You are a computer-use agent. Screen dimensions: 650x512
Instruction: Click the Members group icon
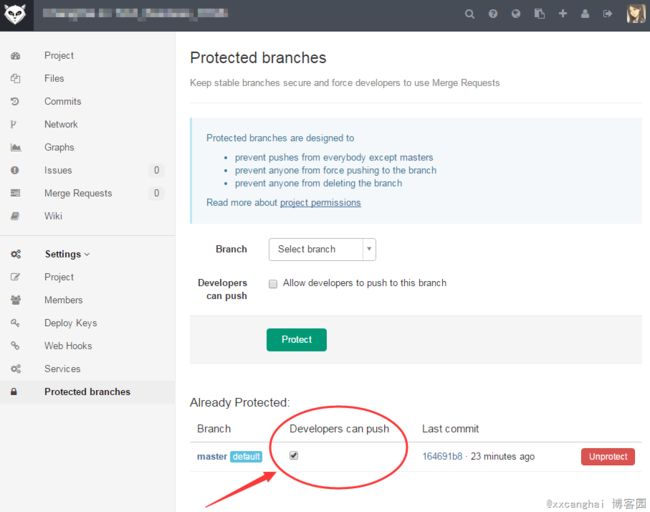coord(16,300)
